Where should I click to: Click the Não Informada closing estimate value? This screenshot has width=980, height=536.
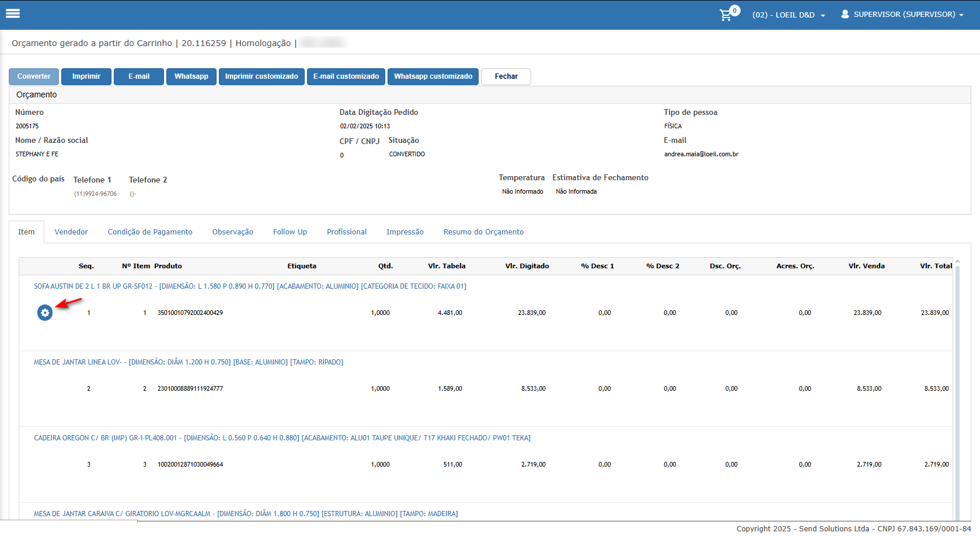click(576, 192)
